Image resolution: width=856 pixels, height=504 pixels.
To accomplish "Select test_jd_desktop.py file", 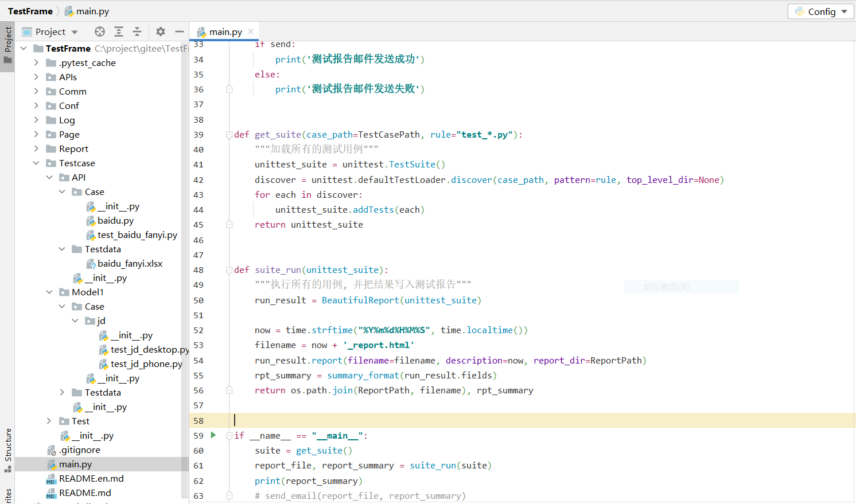I will (150, 349).
